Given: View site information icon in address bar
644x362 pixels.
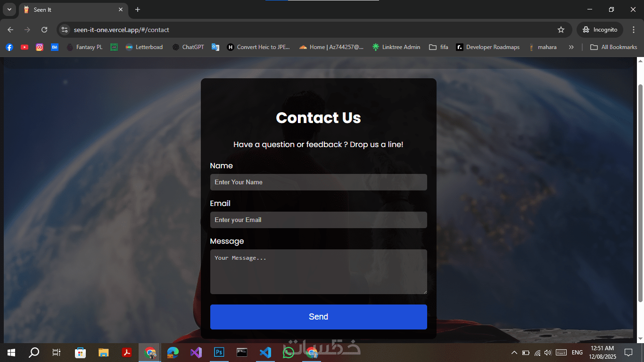Looking at the screenshot, I should (x=65, y=30).
